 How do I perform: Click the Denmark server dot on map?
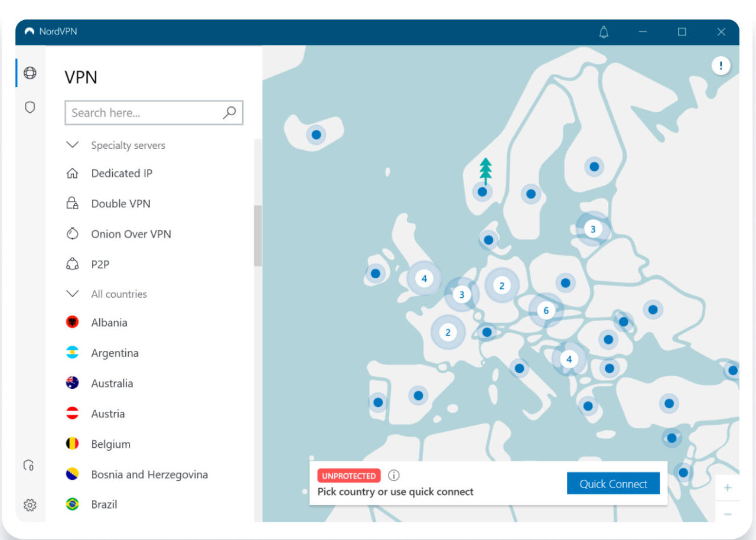pyautogui.click(x=488, y=240)
